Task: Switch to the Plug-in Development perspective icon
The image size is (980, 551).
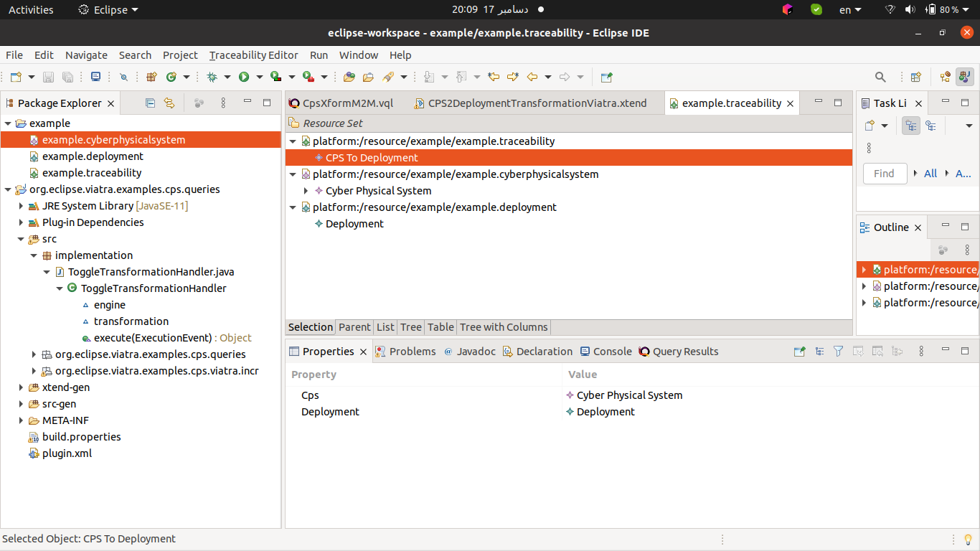Action: (946, 77)
